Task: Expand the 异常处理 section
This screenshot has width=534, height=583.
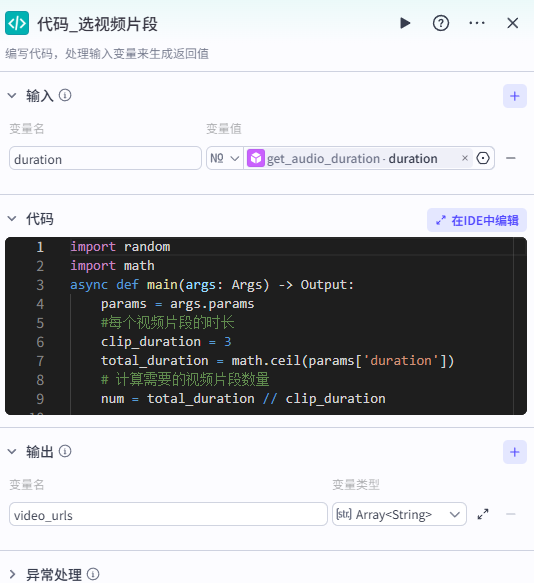Action: click(12, 574)
